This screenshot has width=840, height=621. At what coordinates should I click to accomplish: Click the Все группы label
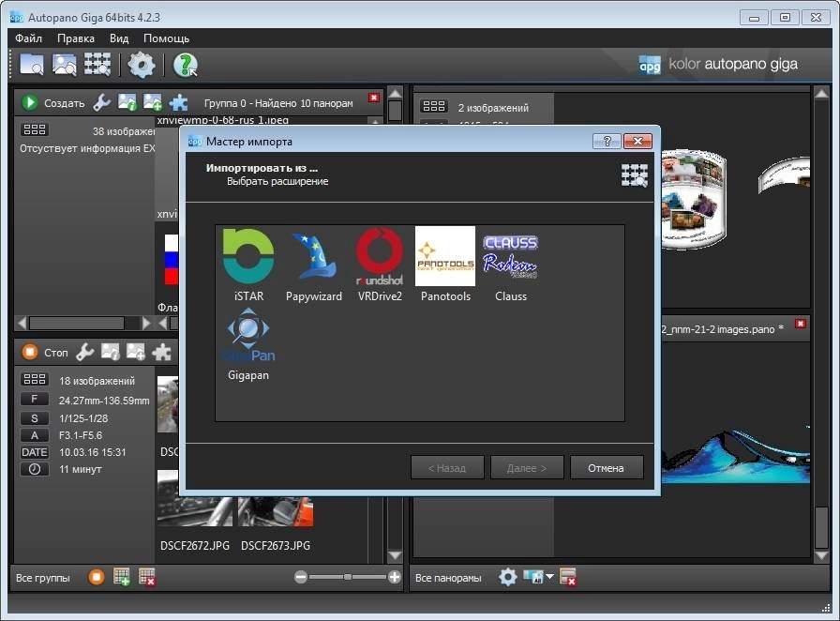click(43, 578)
